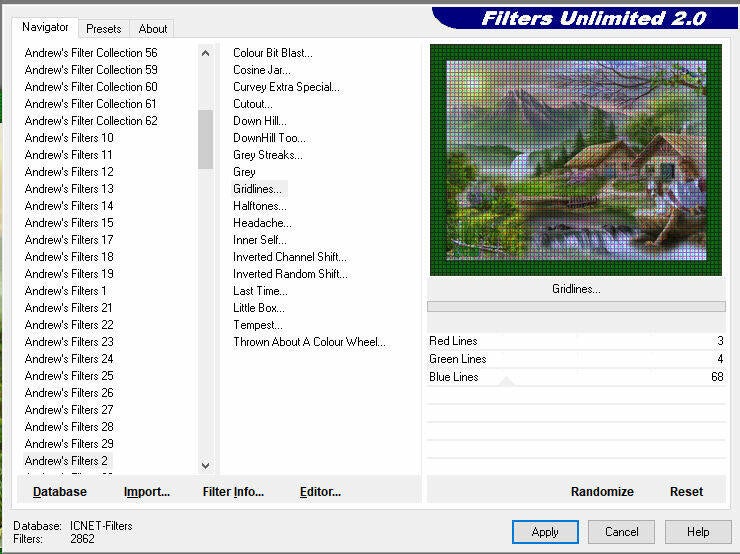Select Andrew's Filters 26
The width and height of the screenshot is (740, 554).
pyautogui.click(x=69, y=393)
